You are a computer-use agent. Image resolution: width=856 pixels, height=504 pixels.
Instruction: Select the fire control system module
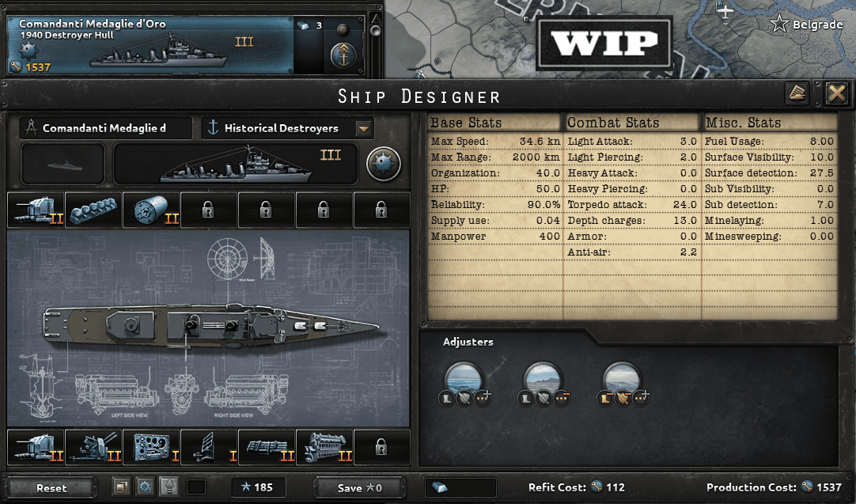[151, 447]
